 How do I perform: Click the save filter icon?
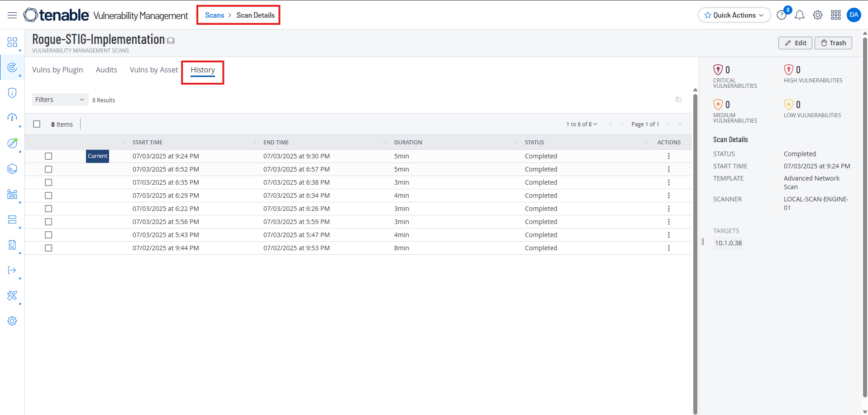678,100
